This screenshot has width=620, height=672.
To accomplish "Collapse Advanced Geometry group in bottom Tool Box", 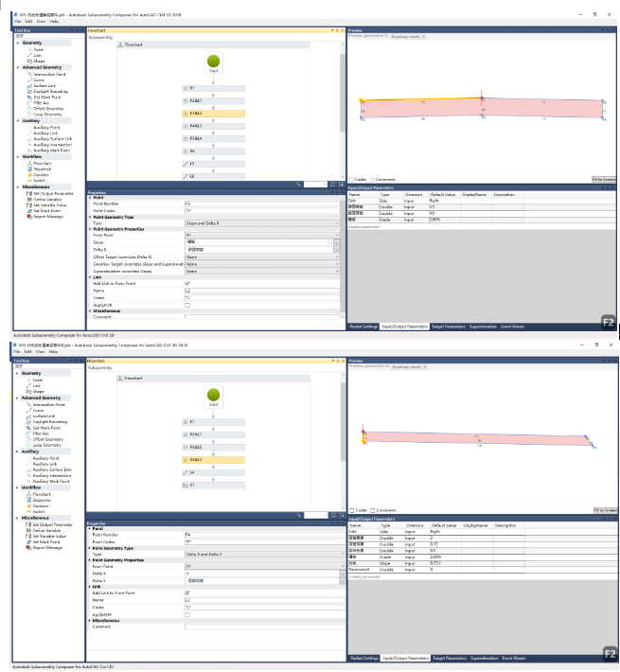I will 18,398.
